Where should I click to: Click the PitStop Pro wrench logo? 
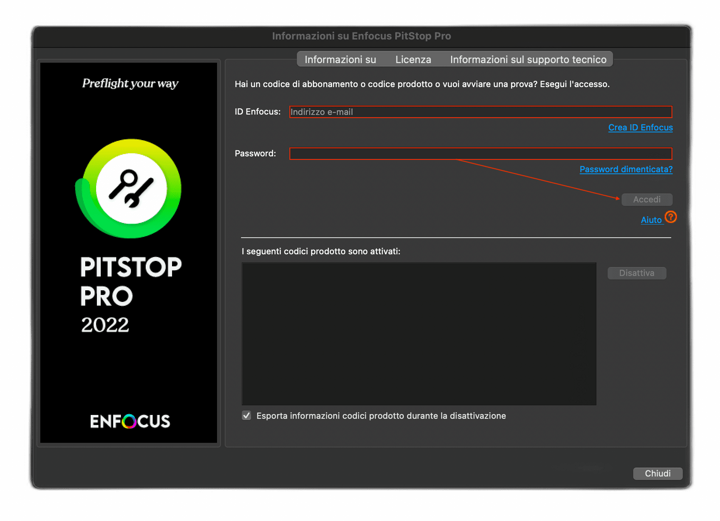coord(129,189)
